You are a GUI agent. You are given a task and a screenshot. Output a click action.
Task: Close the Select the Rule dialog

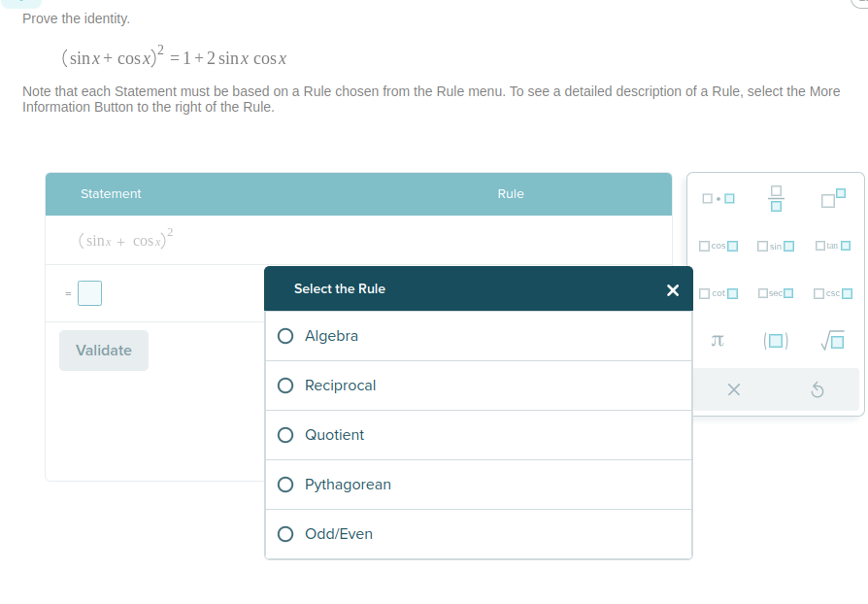[673, 290]
